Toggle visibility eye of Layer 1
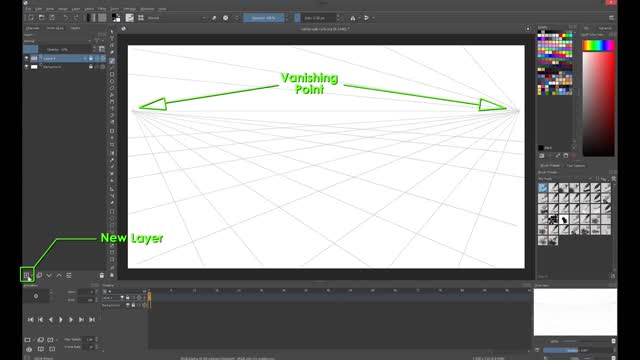640x360 pixels. (27, 58)
